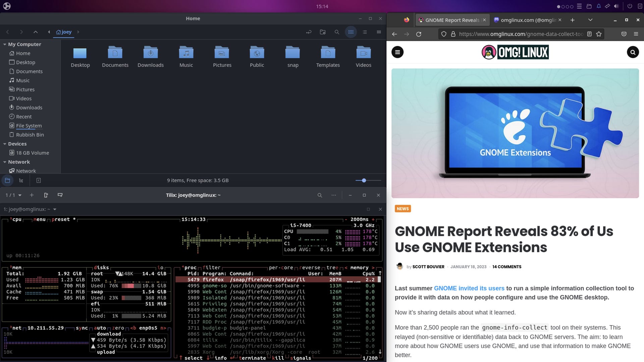The image size is (644, 362).
Task: Click the Firefox browser tab icon
Action: click(407, 20)
